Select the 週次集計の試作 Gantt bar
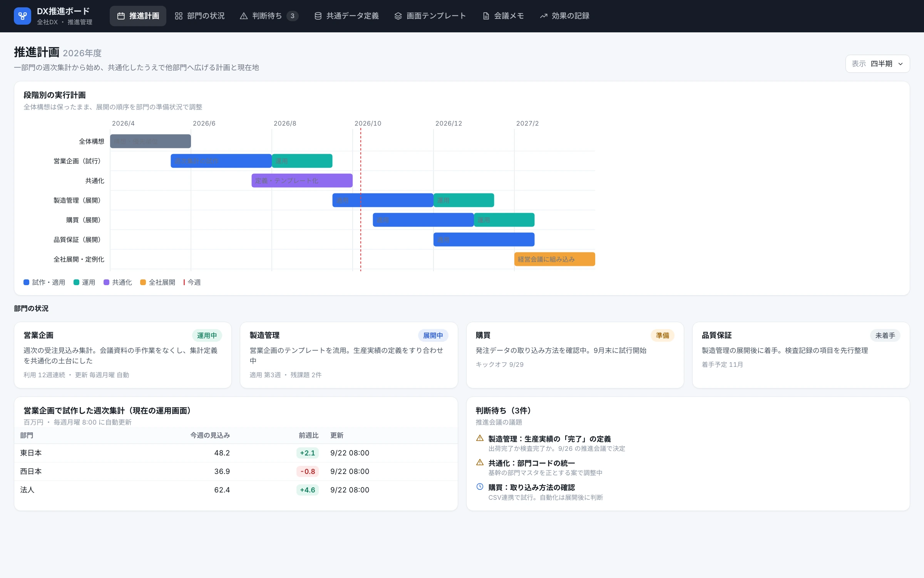 pyautogui.click(x=221, y=161)
